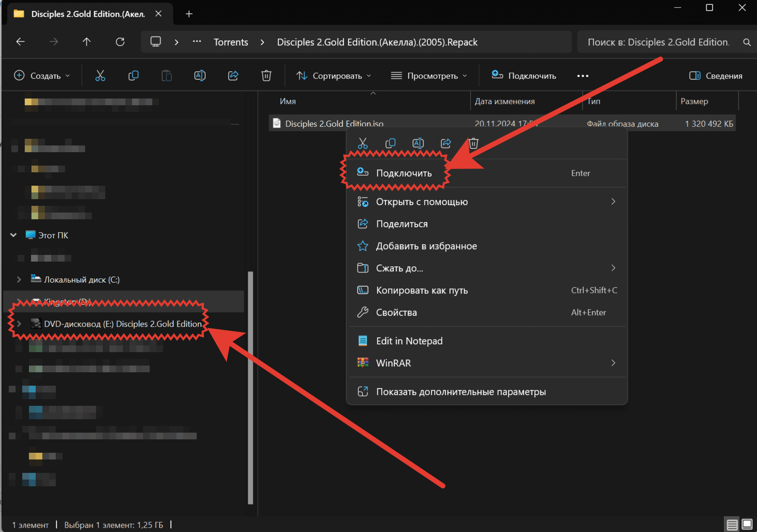This screenshot has height=532, width=757.
Task: Open the Сортировать dropdown
Action: point(333,76)
